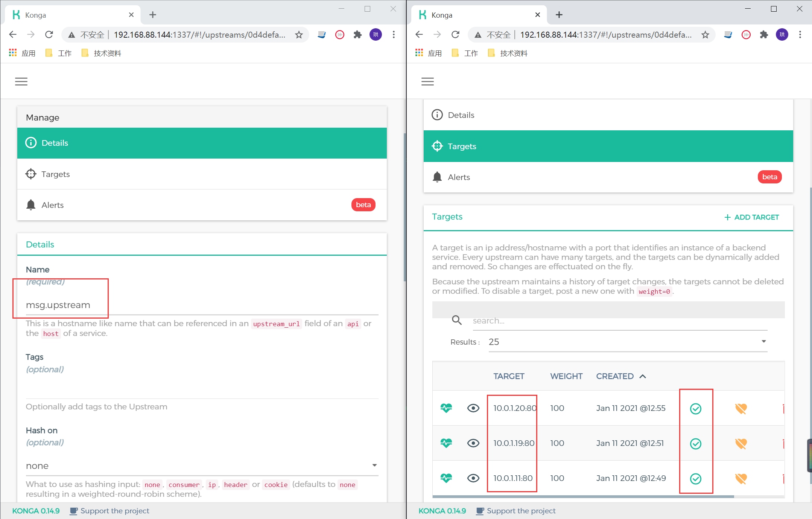Open hamburger menu in left Konga window

tap(21, 81)
